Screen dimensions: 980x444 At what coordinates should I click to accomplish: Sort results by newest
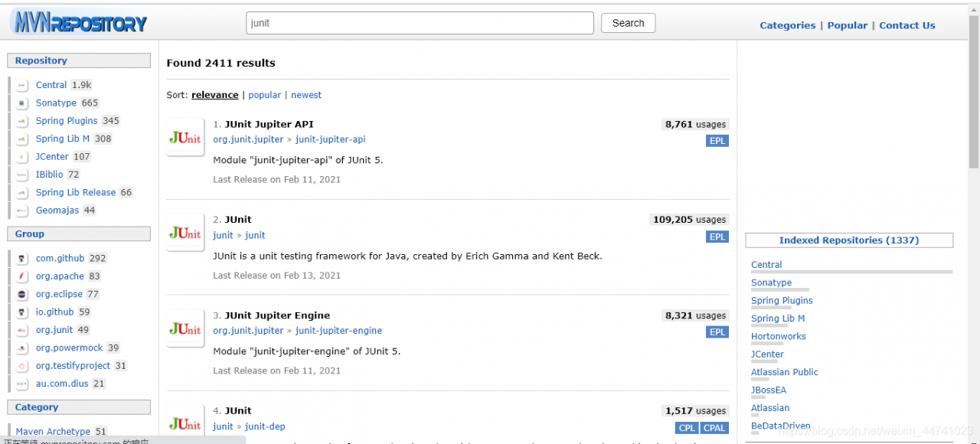[306, 95]
